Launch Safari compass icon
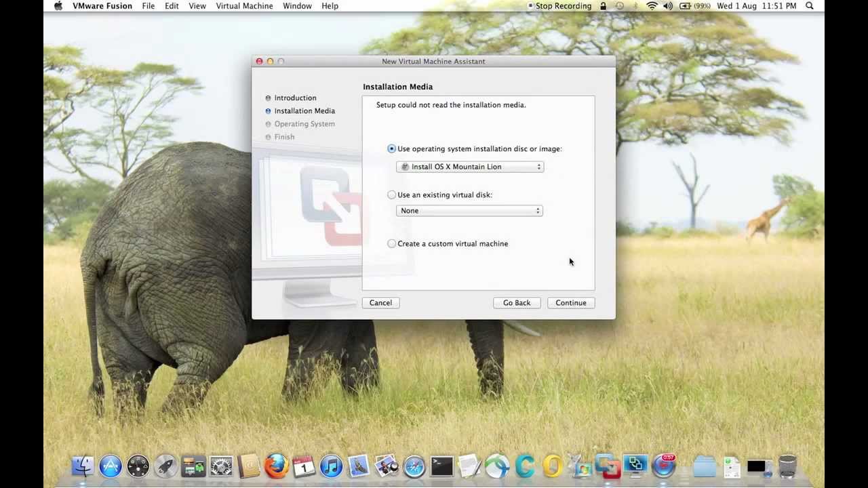 click(414, 466)
